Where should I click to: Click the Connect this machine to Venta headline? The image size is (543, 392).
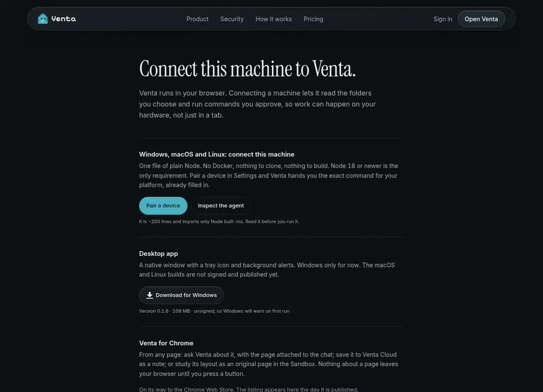247,68
